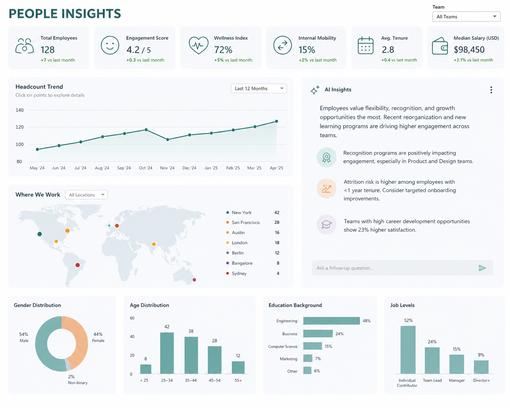
Task: Click the Total Employees people icon
Action: 24,46
